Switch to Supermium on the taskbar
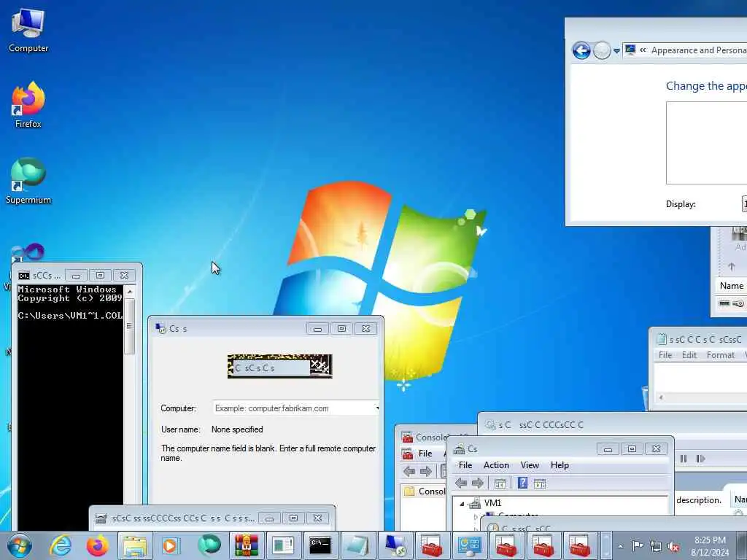This screenshot has height=560, width=747. (x=209, y=545)
